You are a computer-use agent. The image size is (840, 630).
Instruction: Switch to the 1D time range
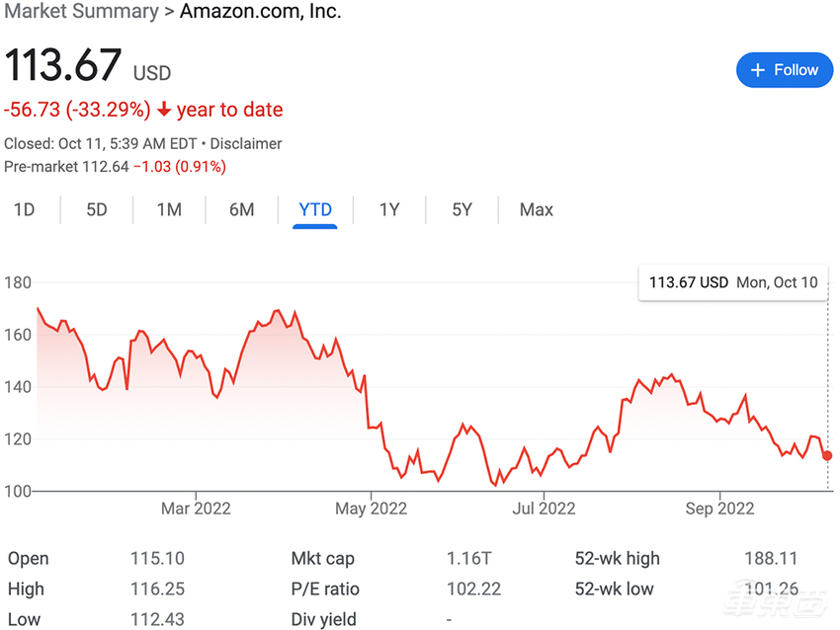click(x=24, y=209)
